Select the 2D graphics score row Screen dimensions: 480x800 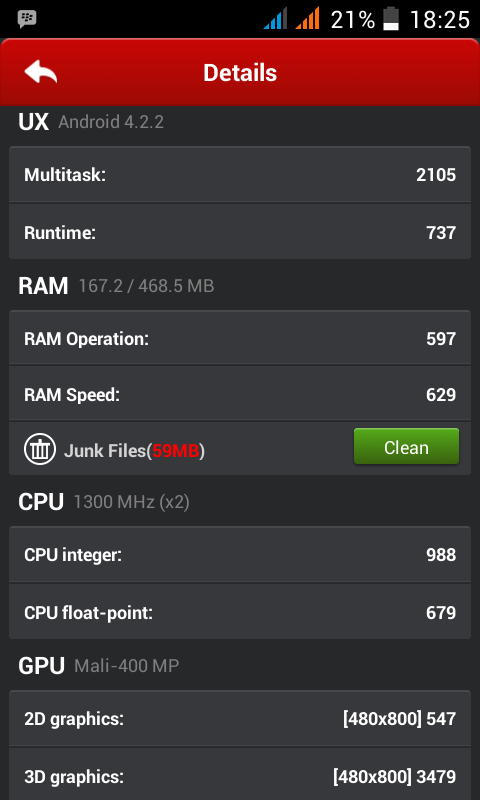coord(240,718)
